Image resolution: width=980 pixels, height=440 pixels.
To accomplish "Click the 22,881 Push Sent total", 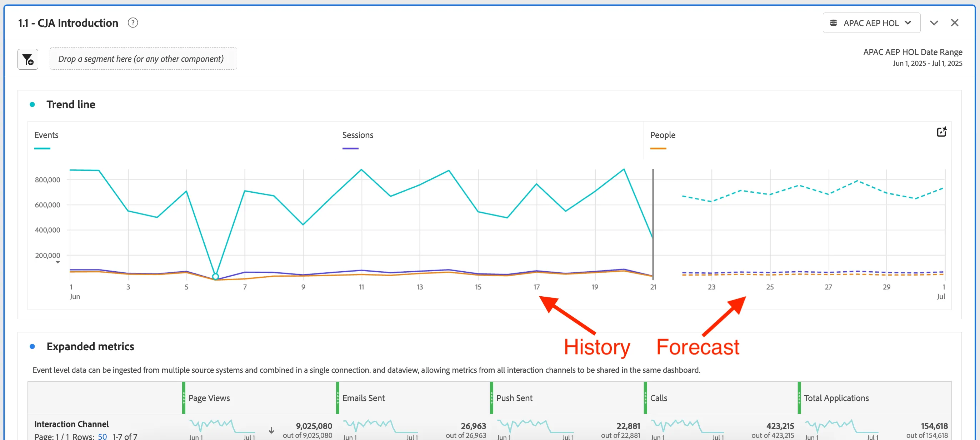I will (x=628, y=426).
